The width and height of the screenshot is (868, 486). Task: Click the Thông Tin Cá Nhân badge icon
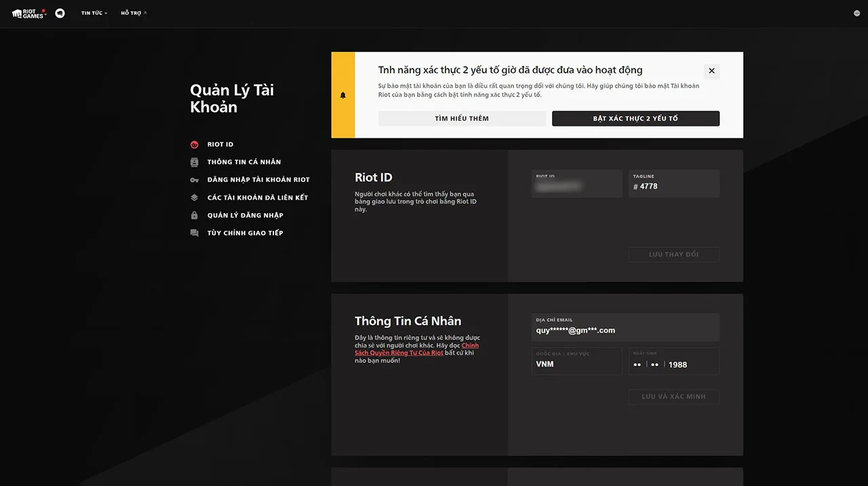tap(195, 162)
